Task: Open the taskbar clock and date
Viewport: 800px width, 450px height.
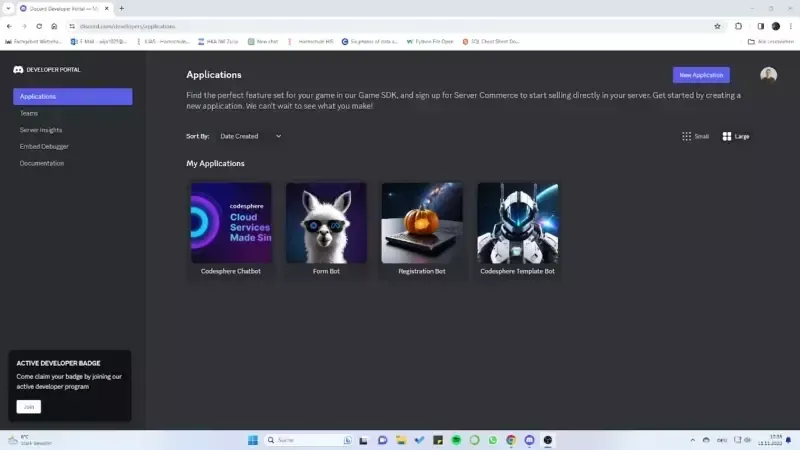Action: click(769, 440)
